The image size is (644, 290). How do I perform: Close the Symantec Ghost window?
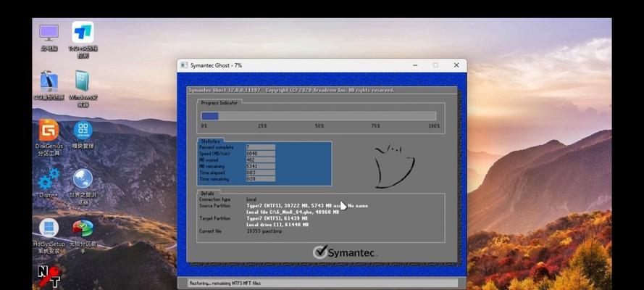[x=456, y=65]
